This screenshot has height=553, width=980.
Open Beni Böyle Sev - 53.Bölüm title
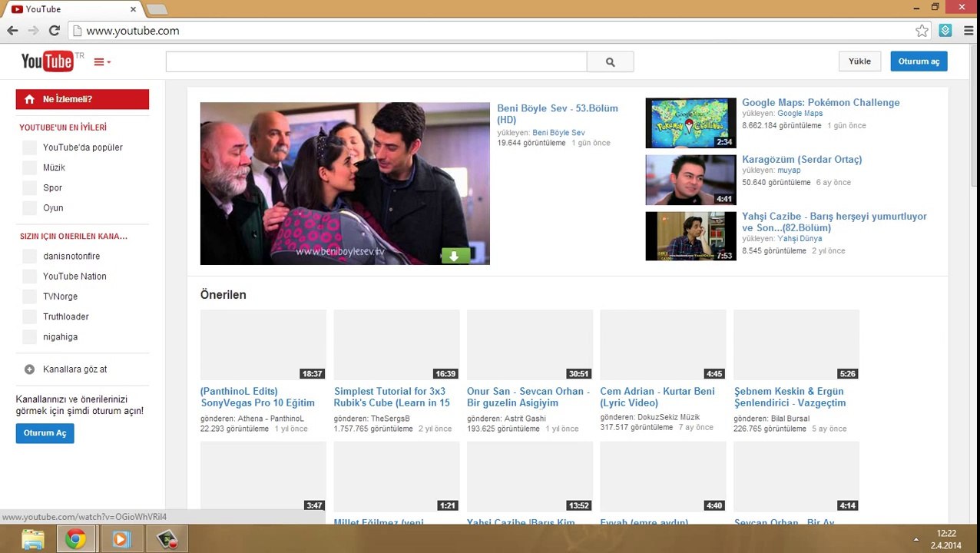click(558, 114)
